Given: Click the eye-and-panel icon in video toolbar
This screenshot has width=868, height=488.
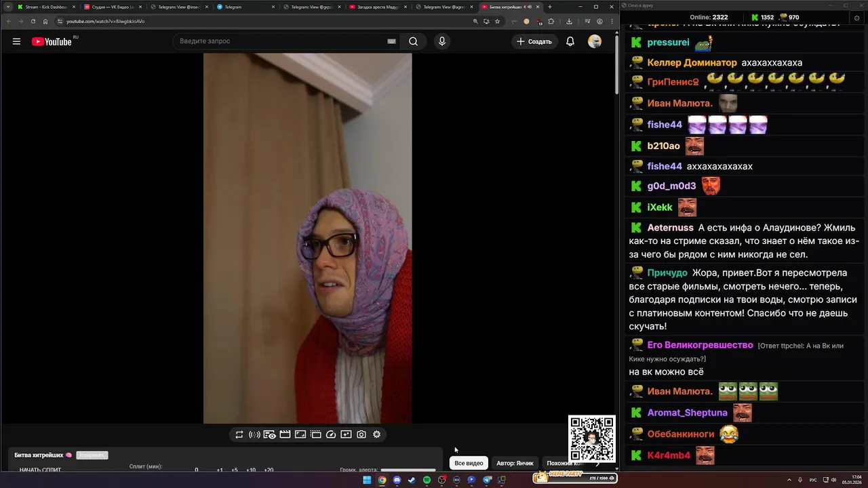Looking at the screenshot, I should pos(270,434).
